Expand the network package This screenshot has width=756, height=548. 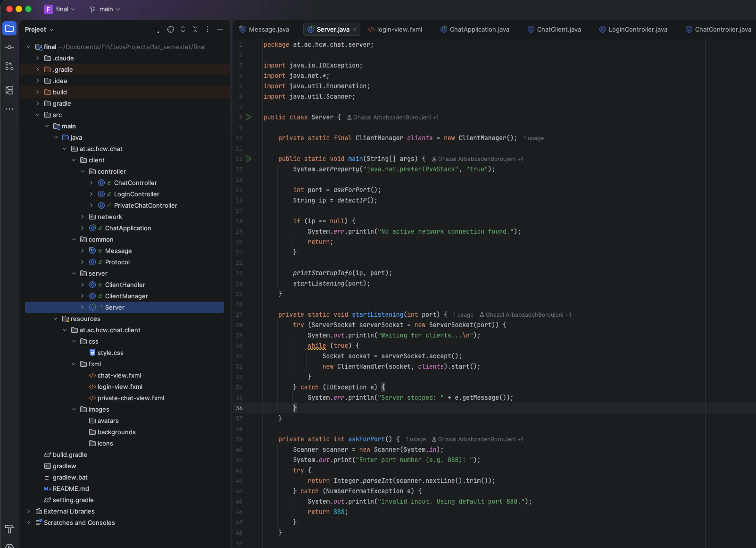[83, 217]
